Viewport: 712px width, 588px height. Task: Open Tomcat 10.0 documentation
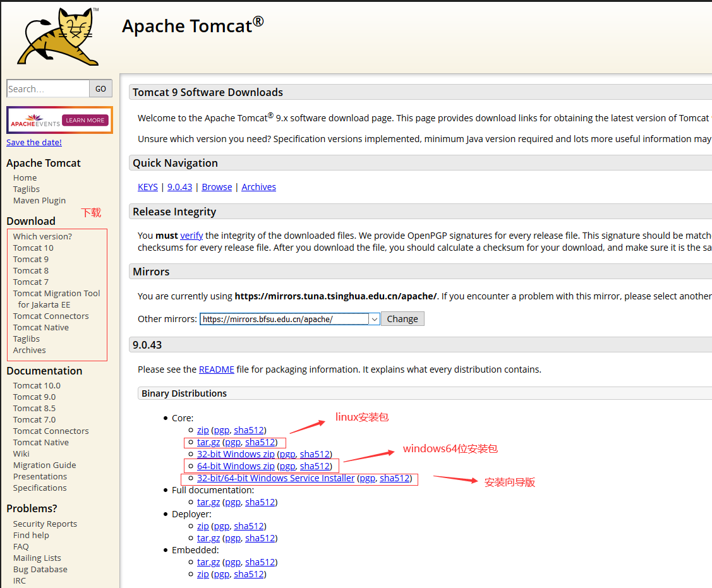(x=37, y=385)
